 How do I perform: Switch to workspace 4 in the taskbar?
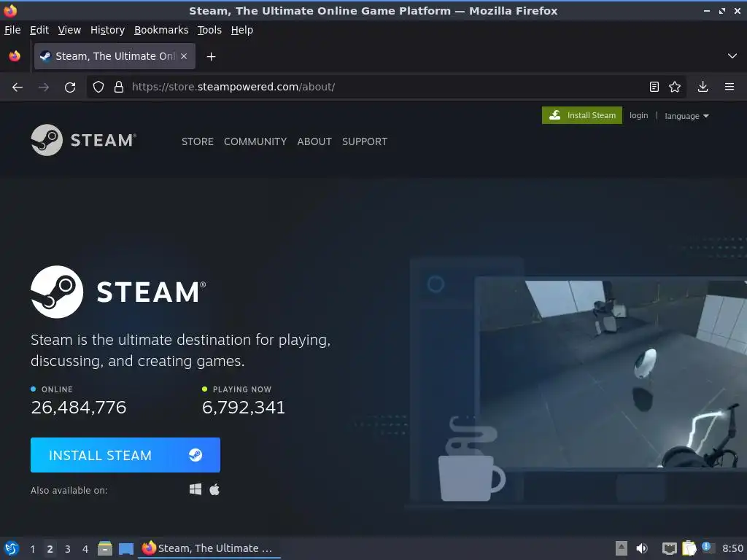pos(85,549)
